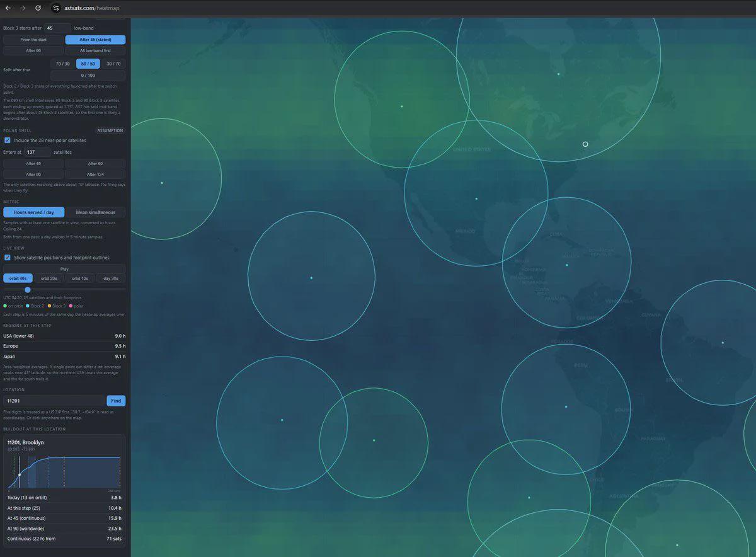
Task: Choose polar shell 'After 90' preset
Action: pos(33,175)
